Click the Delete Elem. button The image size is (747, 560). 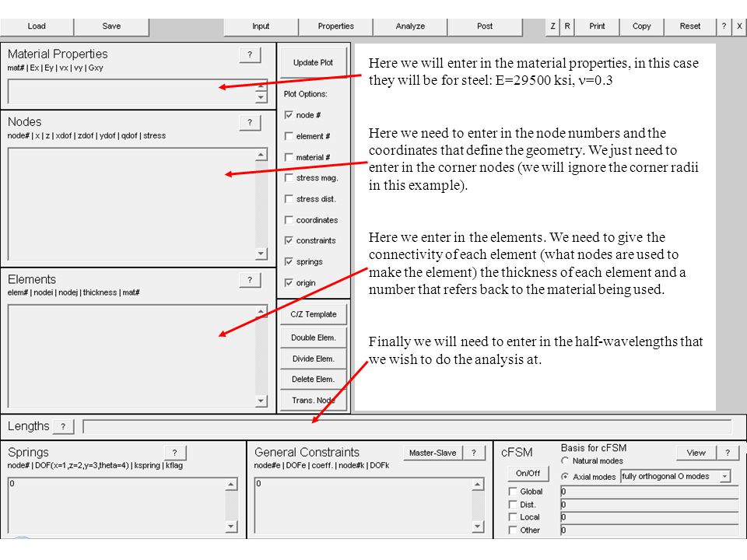point(313,380)
